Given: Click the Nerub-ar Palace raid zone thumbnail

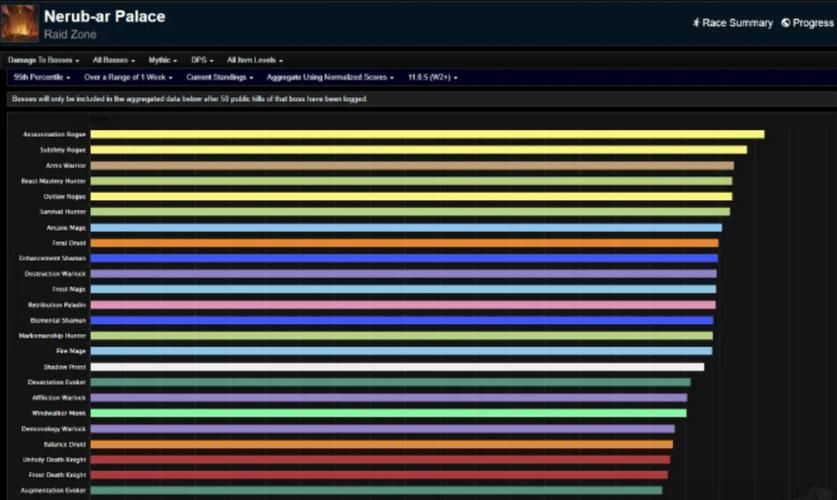Looking at the screenshot, I should pyautogui.click(x=20, y=22).
